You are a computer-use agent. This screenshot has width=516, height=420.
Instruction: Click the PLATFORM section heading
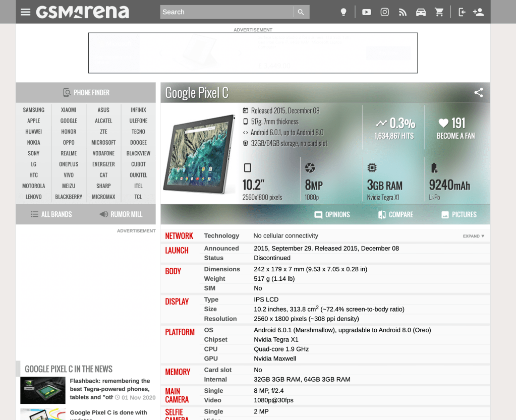pos(180,332)
